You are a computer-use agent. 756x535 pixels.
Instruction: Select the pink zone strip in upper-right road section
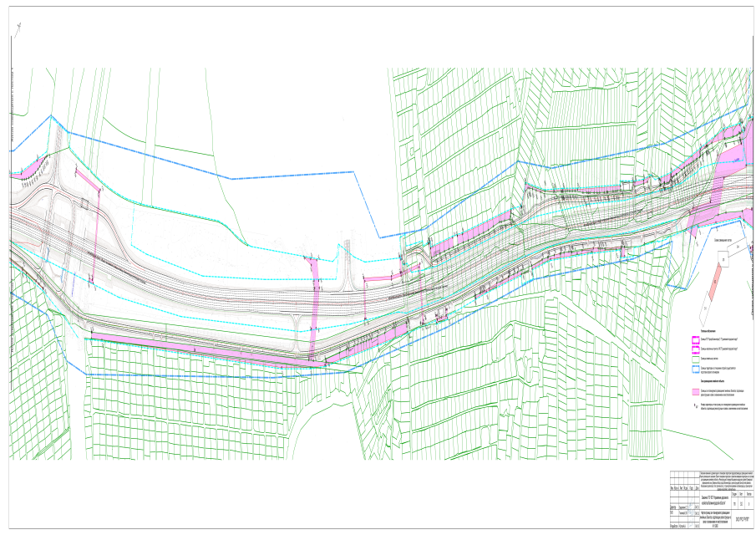(468, 235)
